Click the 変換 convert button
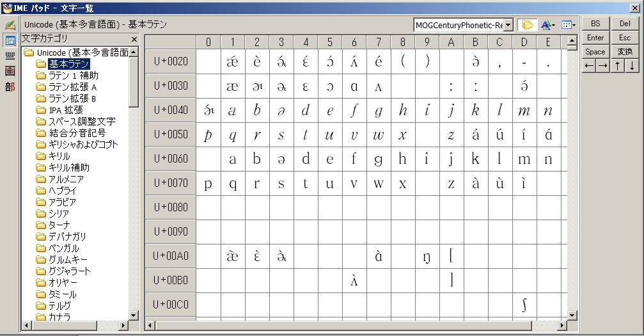This screenshot has width=644, height=336. point(625,52)
